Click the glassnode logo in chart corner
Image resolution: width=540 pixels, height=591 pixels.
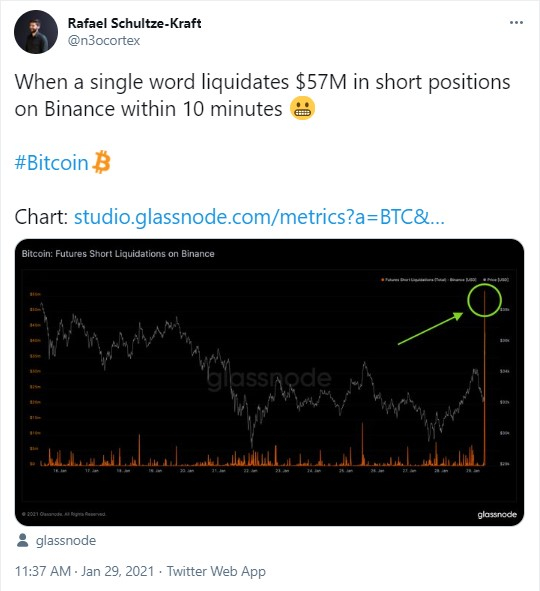[497, 514]
